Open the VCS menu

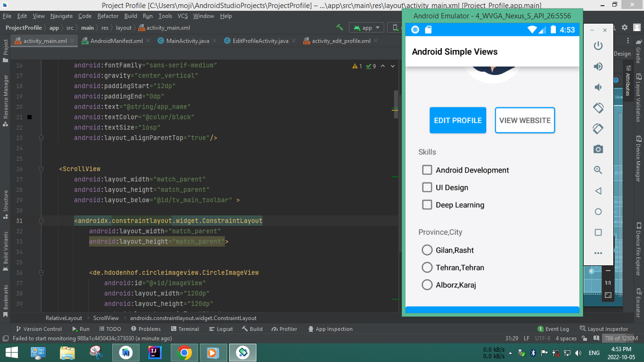tap(182, 16)
